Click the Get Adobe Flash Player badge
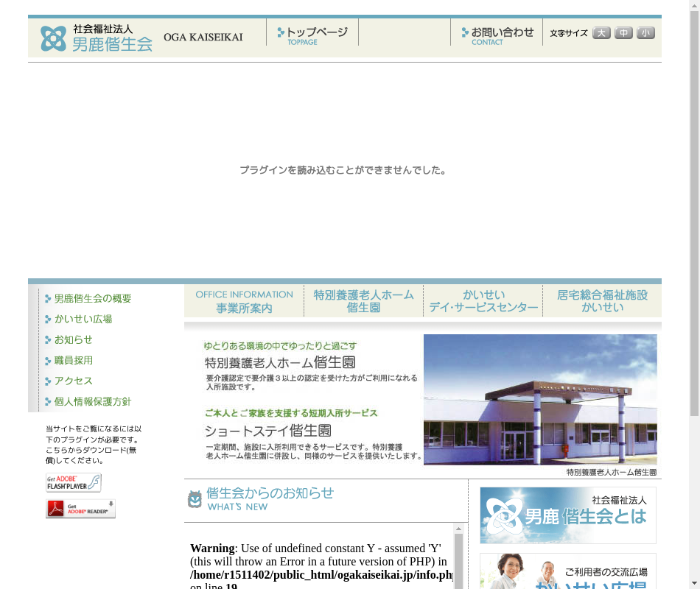This screenshot has height=589, width=700. click(x=73, y=483)
